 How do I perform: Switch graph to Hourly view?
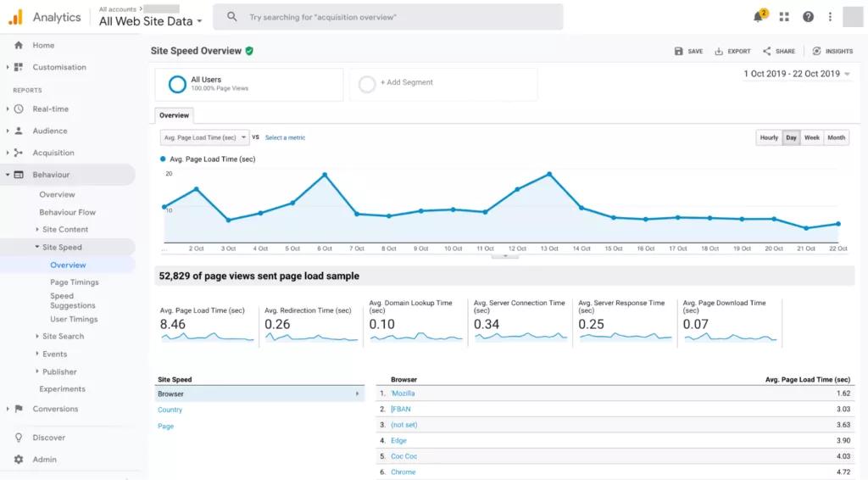(x=769, y=137)
